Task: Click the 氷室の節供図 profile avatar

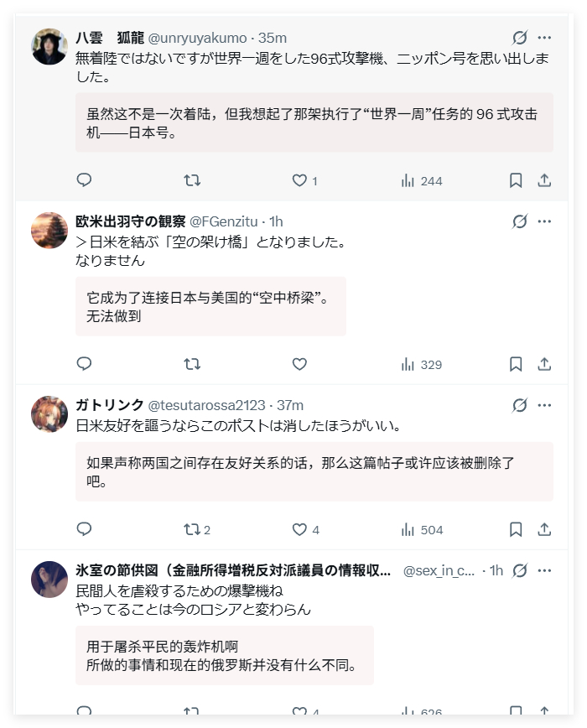Action: pyautogui.click(x=49, y=580)
